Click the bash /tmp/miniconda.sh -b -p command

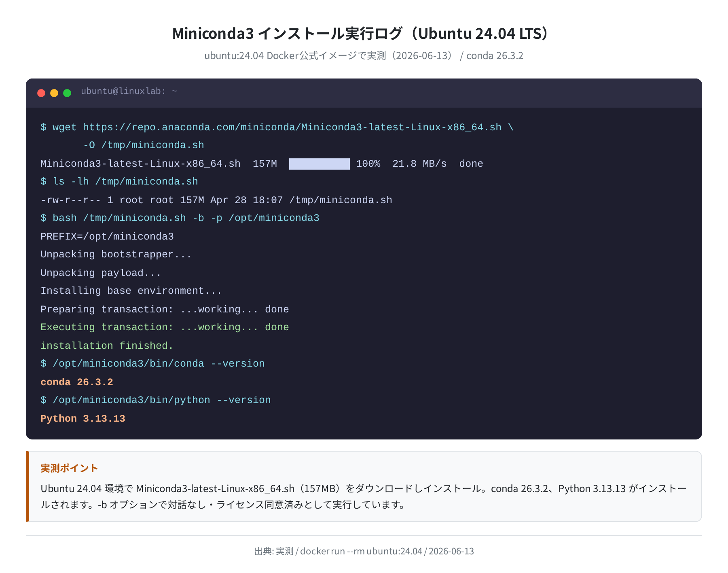180,218
